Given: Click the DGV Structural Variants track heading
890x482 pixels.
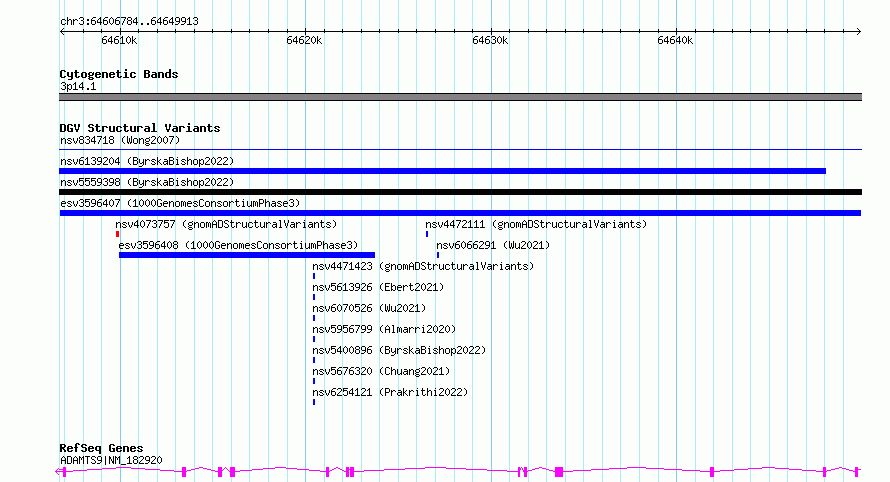Looking at the screenshot, I should [140, 128].
